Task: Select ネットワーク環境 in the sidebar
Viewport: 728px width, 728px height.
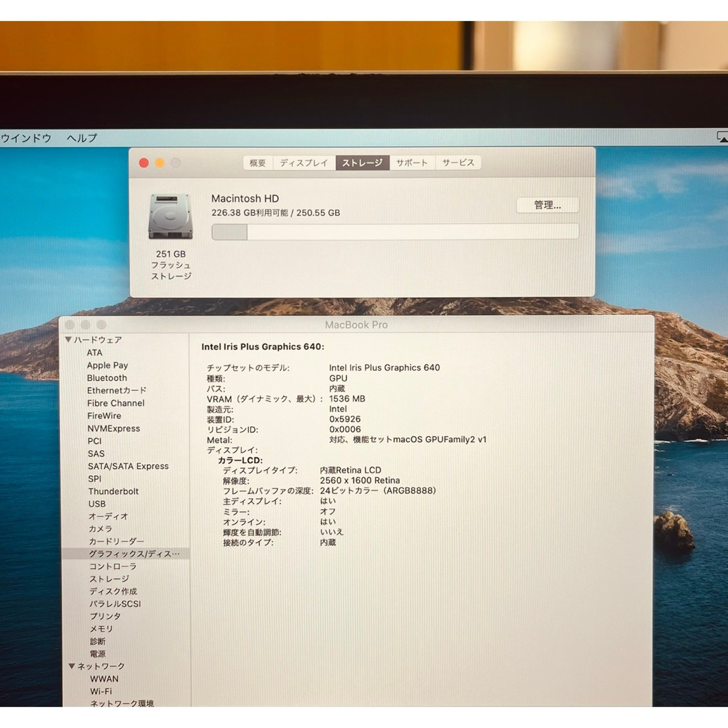Action: click(121, 703)
